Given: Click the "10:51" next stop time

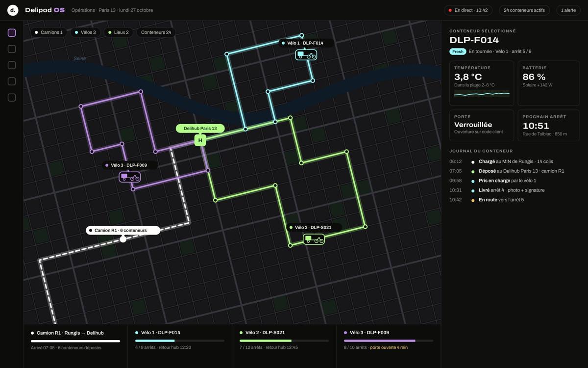Looking at the screenshot, I should (536, 126).
